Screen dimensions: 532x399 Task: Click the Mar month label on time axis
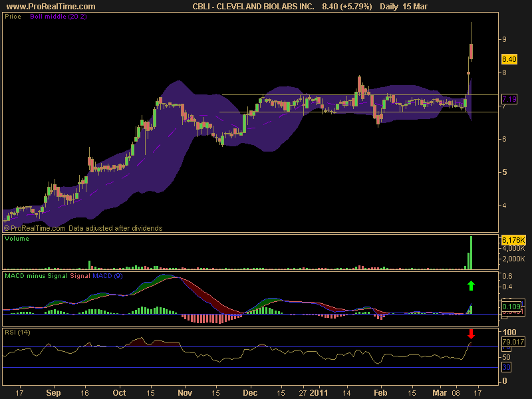coord(440,393)
